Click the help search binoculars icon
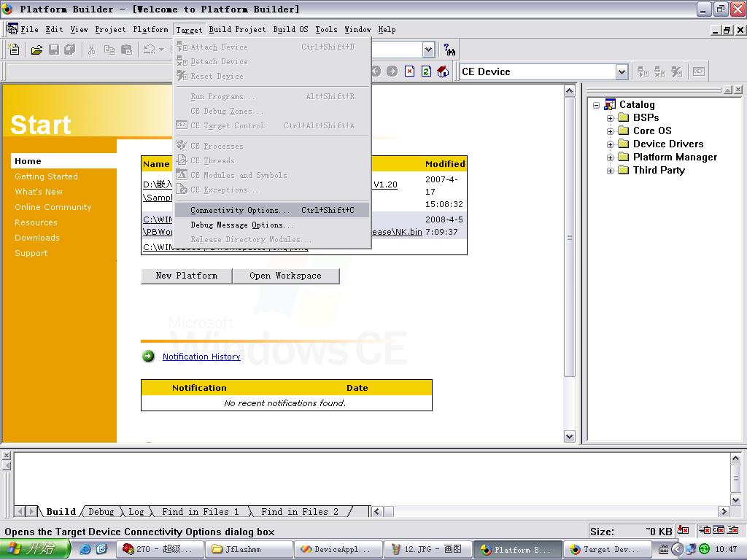Viewport: 747px width, 560px height. 449,50
